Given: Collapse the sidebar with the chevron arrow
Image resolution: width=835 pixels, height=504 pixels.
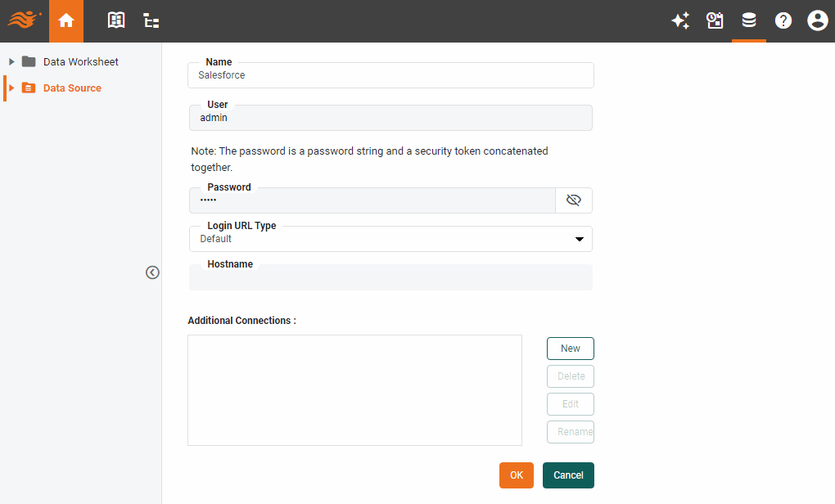Looking at the screenshot, I should point(152,272).
